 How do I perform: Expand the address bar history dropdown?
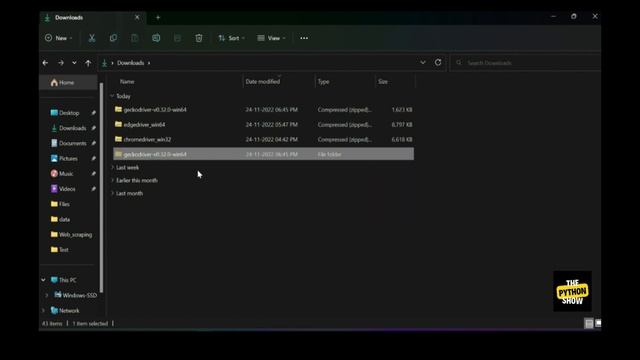pos(423,62)
